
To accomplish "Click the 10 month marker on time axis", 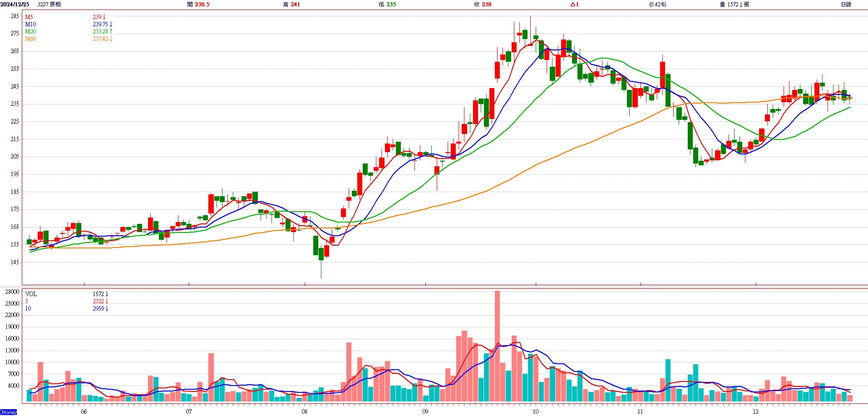I will click(x=536, y=411).
